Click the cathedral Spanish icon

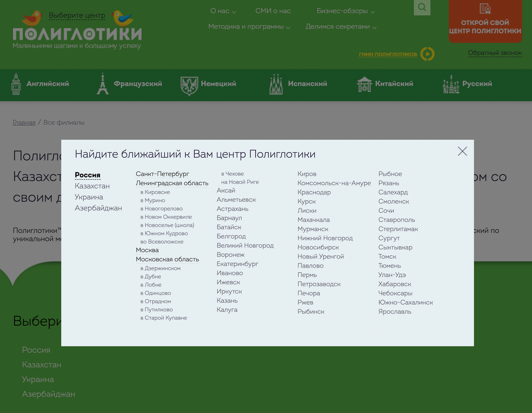tap(276, 84)
